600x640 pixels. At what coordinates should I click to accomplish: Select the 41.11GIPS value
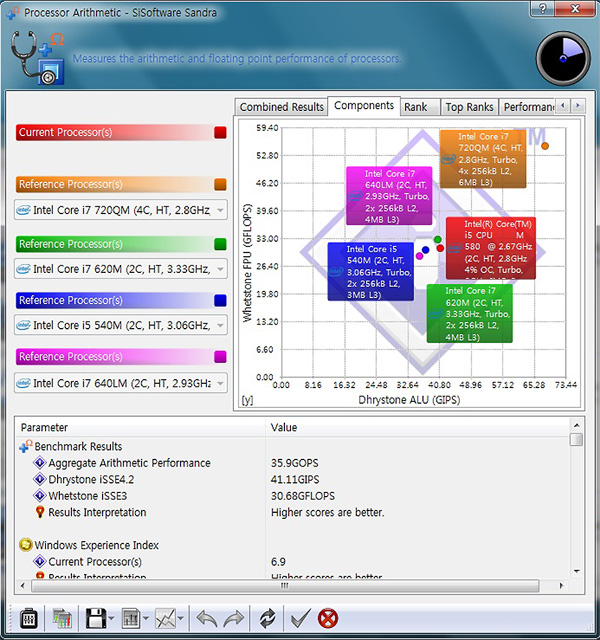click(295, 479)
